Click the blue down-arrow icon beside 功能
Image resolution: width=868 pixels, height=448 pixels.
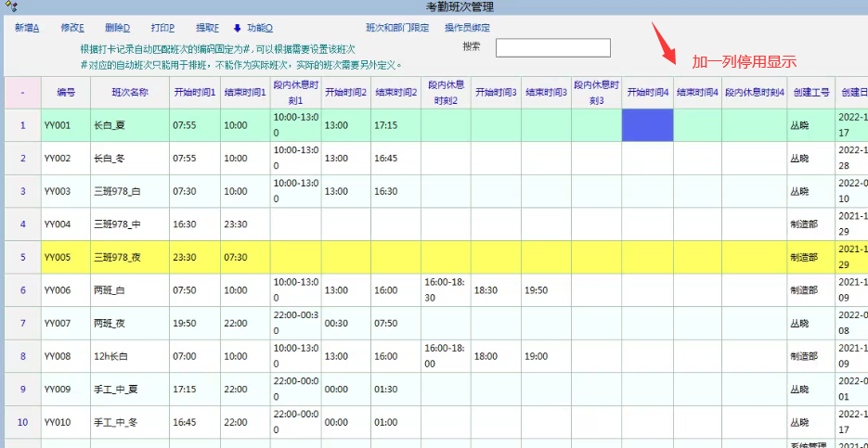click(238, 28)
